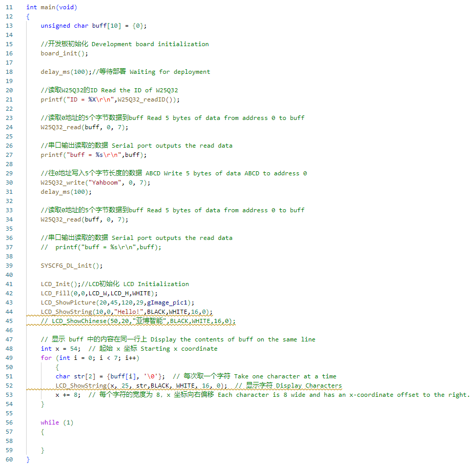476x465 pixels.
Task: Click the 'for (int i = 0; i < 7; i++)' line
Action: 90,358
